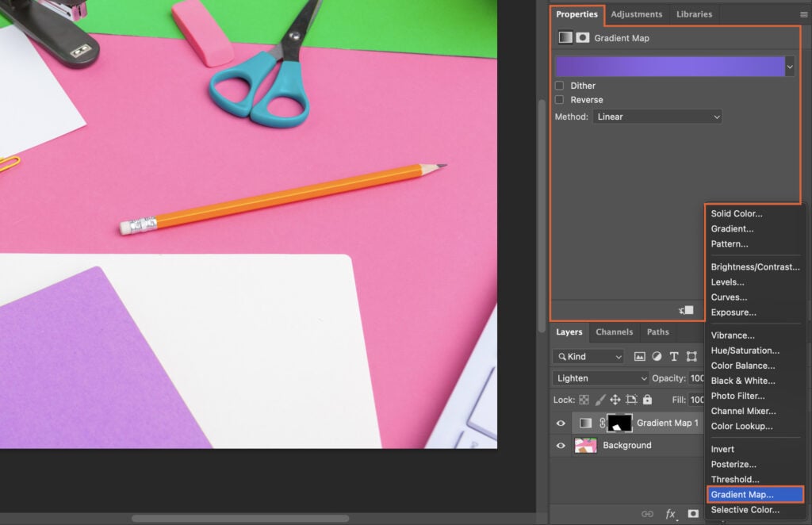812x525 pixels.
Task: Select the adjustment layer filter icon
Action: coord(657,356)
